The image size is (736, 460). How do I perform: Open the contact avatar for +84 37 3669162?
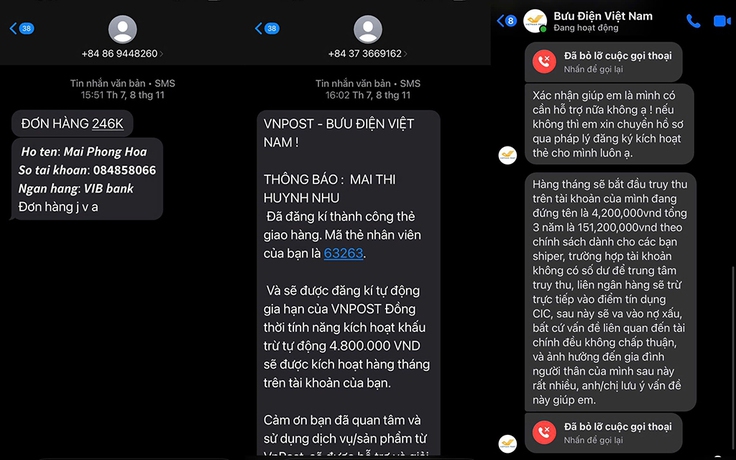click(368, 29)
